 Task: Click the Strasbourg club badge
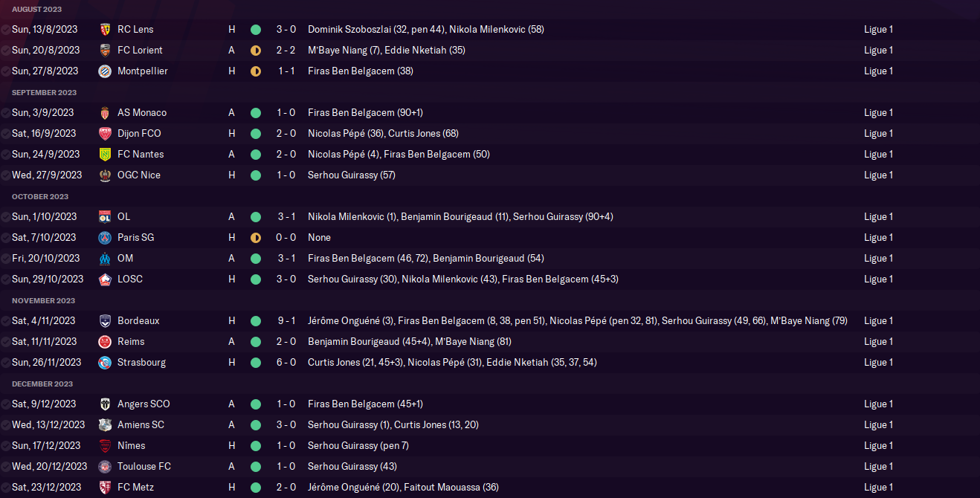(105, 363)
